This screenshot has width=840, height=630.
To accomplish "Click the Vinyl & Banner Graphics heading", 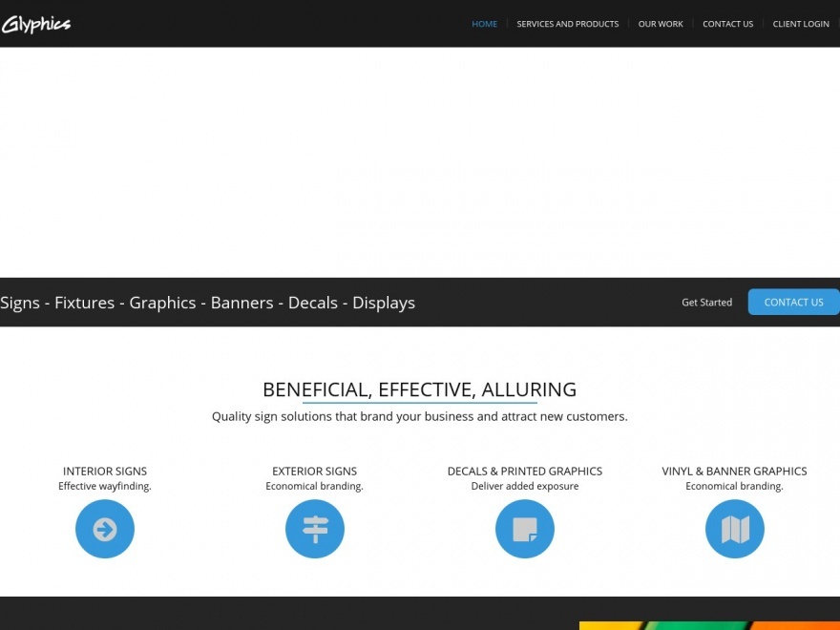I will [734, 471].
